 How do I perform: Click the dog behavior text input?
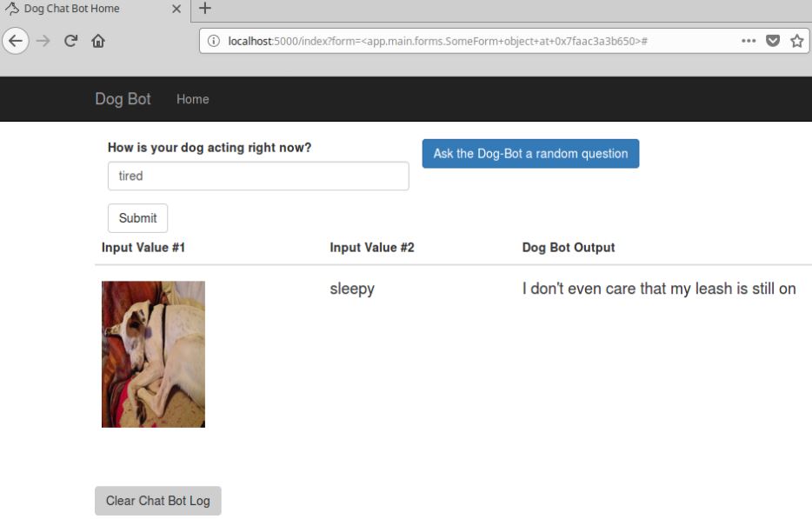(258, 176)
